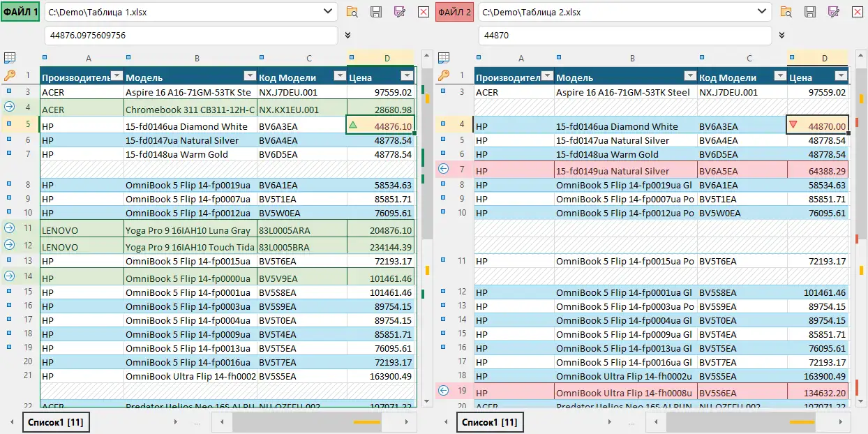Click red down-triangle in File 2 price cell 44870.00

(x=793, y=125)
